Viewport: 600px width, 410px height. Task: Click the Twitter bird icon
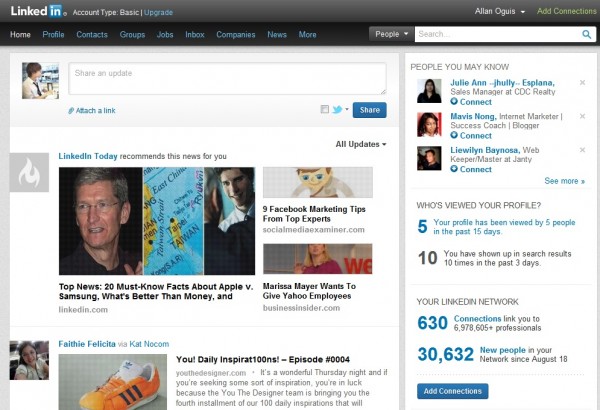point(337,110)
